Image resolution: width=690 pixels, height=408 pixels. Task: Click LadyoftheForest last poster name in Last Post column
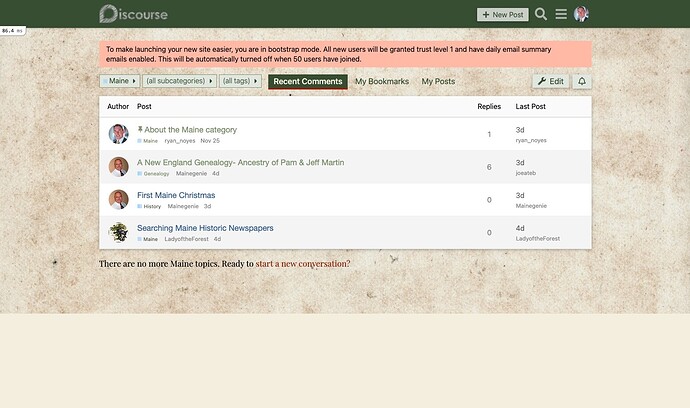[537, 239]
